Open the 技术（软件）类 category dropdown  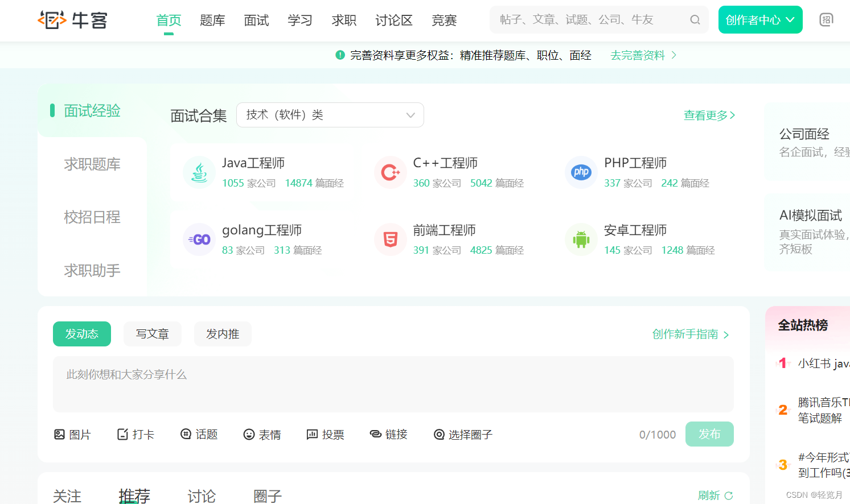coord(330,115)
